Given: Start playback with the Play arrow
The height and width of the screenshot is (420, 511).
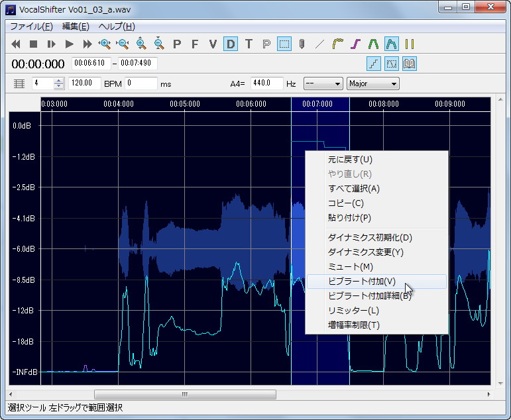Looking at the screenshot, I should (x=69, y=44).
